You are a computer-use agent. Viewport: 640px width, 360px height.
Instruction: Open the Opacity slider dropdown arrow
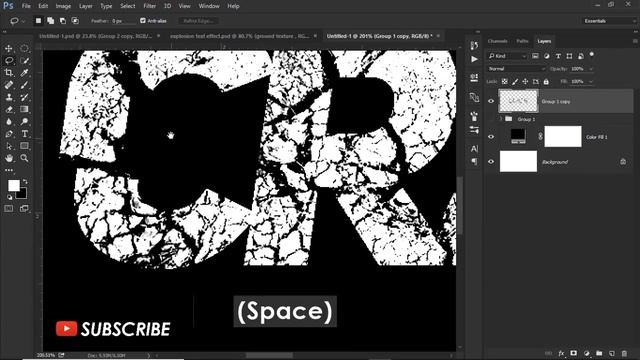[x=591, y=69]
